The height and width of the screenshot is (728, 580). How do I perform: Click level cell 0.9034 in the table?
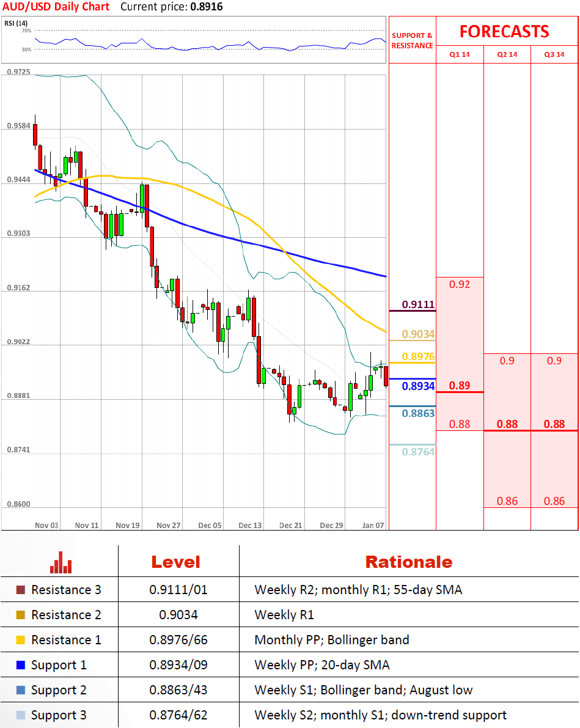(x=178, y=615)
